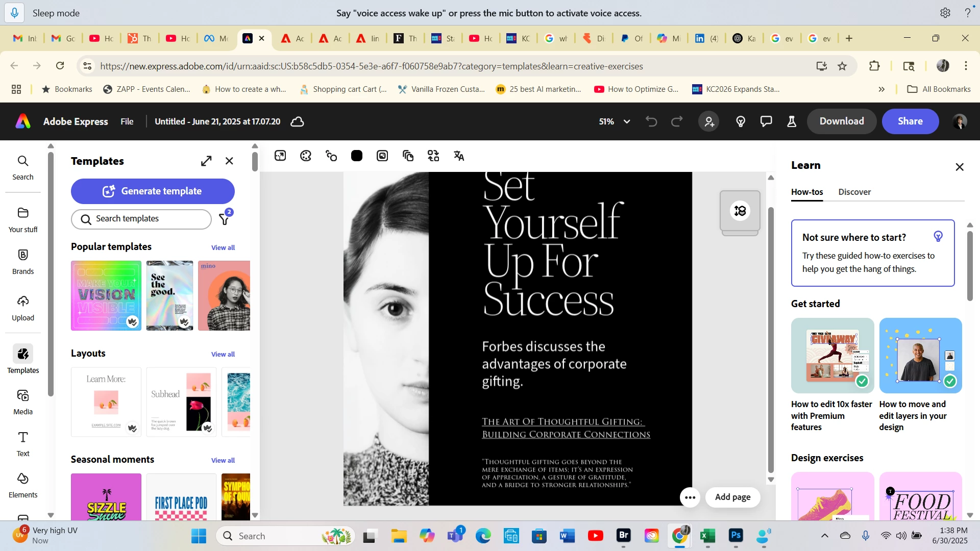
Task: Expand the Templates panel to full view
Action: [x=206, y=161]
